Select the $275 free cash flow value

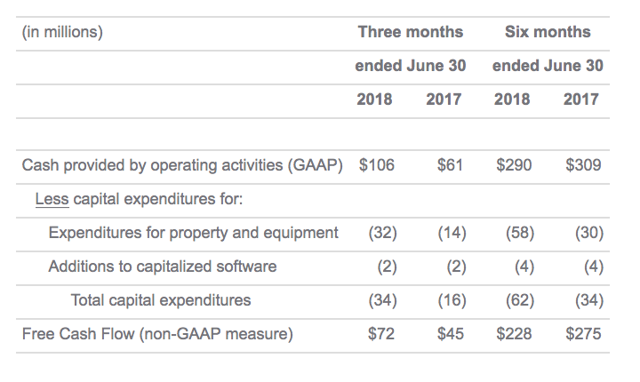coord(583,334)
